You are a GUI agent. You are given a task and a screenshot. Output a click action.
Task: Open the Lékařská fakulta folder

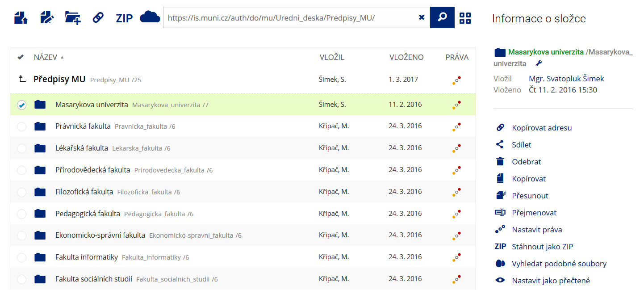point(82,148)
